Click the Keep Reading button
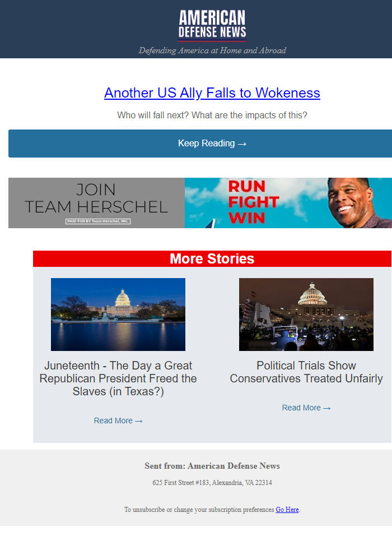 click(200, 144)
